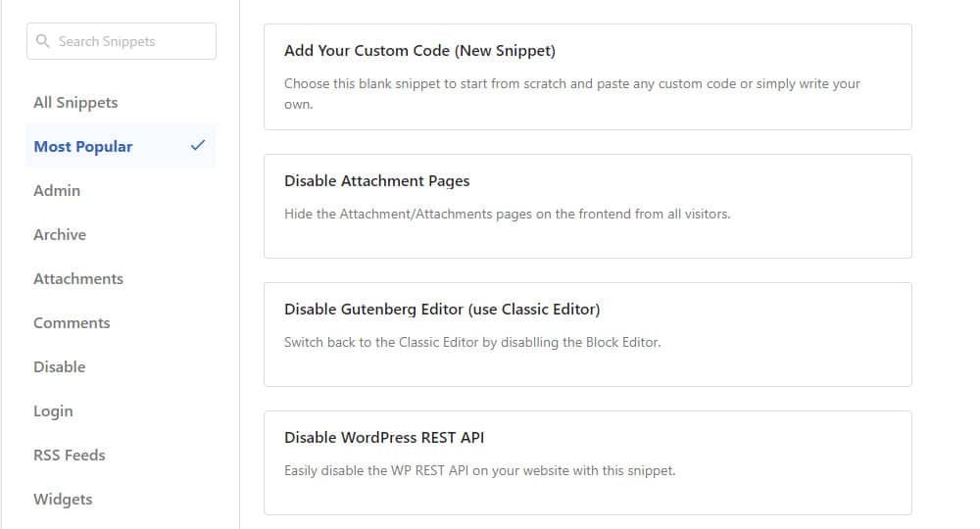Browse the Widgets snippet category
This screenshot has width=980, height=529.
[63, 499]
